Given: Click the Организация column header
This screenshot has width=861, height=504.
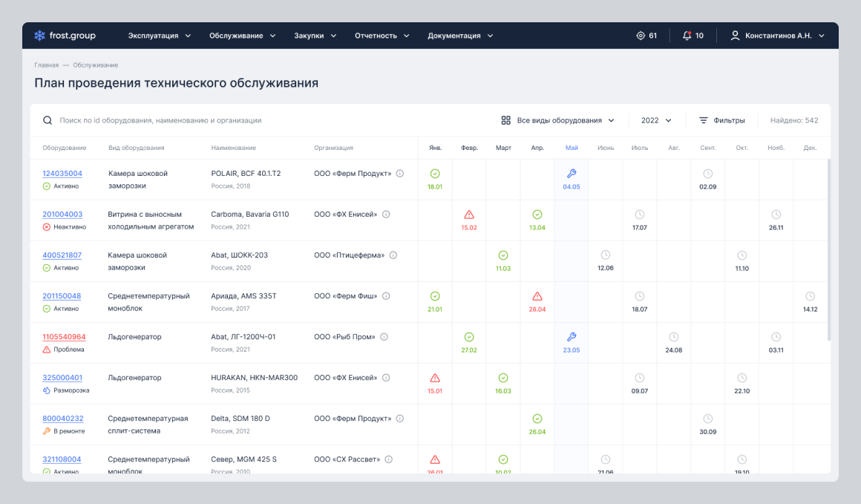Looking at the screenshot, I should coord(333,148).
